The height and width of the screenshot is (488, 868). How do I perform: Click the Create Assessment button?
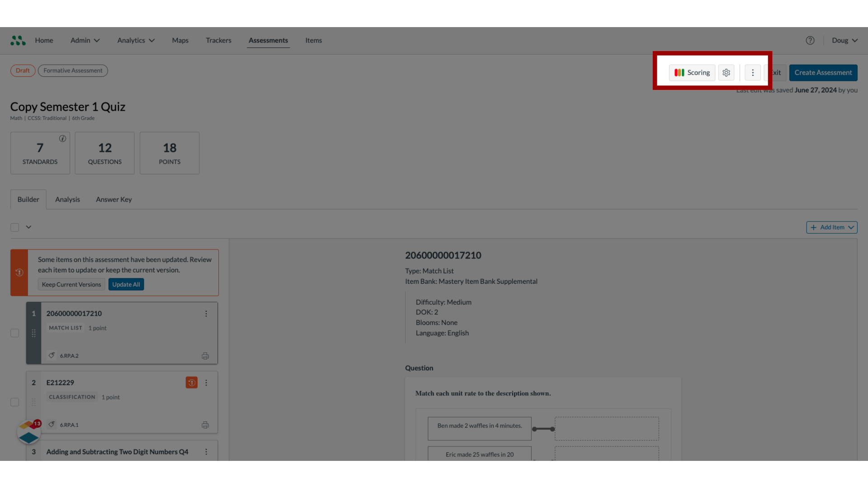point(823,72)
